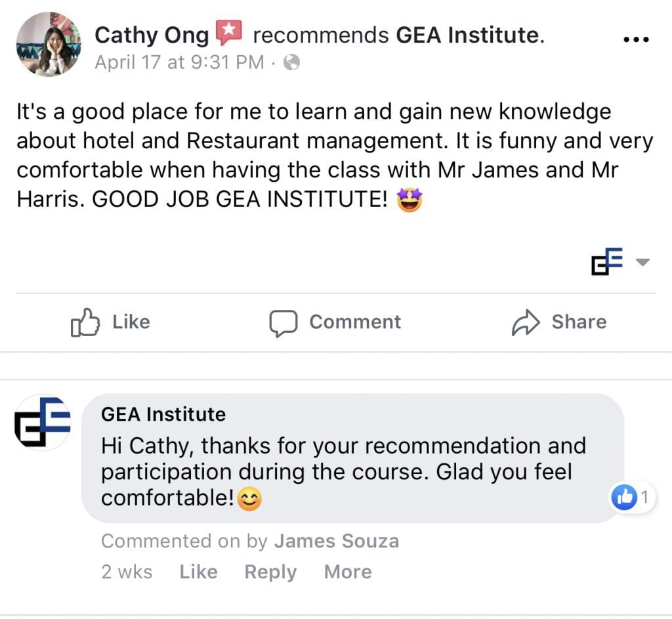Click the globe public privacy icon
The image size is (672, 619).
click(291, 63)
